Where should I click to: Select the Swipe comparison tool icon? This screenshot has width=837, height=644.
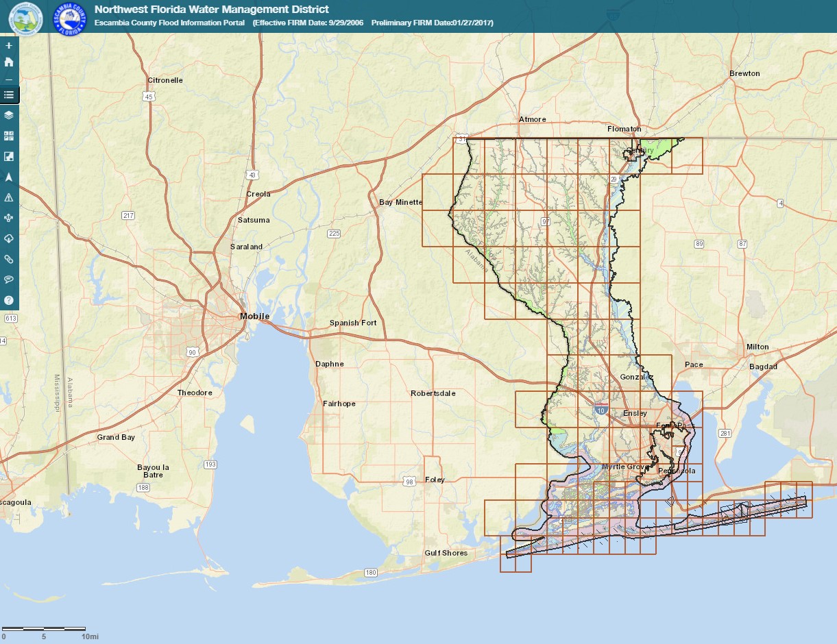tap(9, 156)
